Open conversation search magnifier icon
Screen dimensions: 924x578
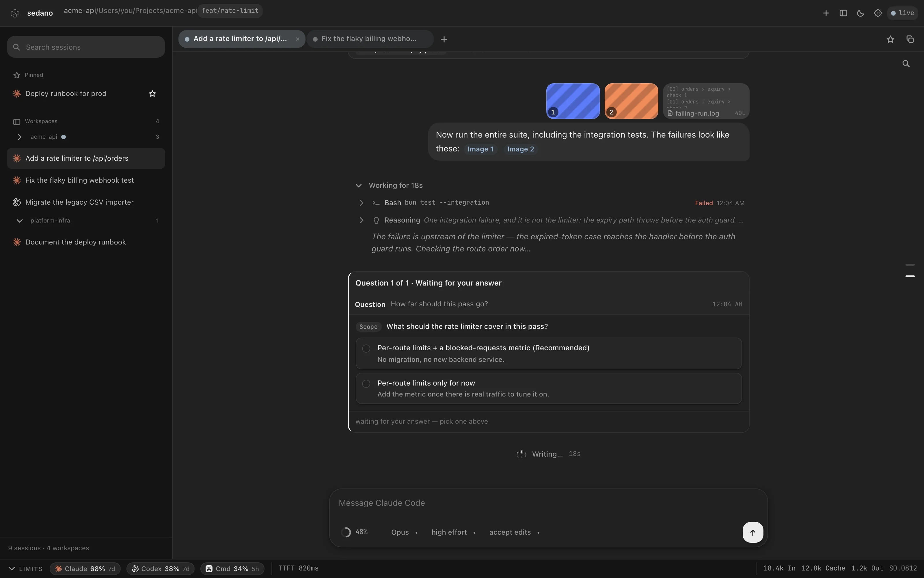pyautogui.click(x=906, y=64)
